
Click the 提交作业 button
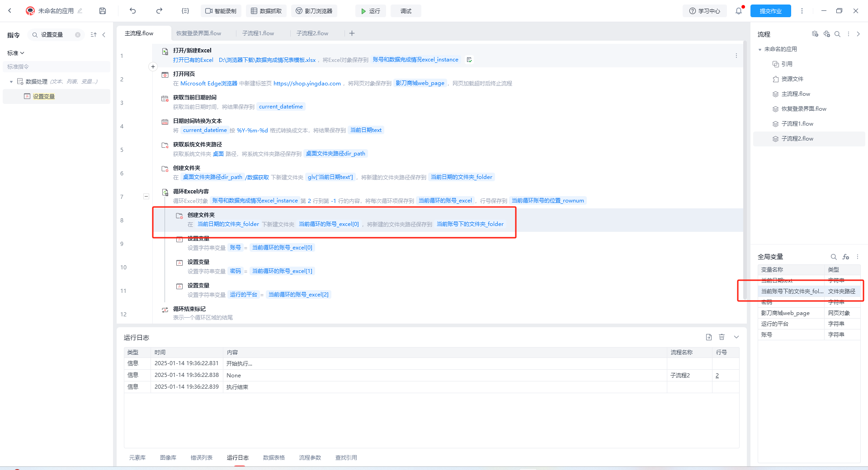(770, 11)
